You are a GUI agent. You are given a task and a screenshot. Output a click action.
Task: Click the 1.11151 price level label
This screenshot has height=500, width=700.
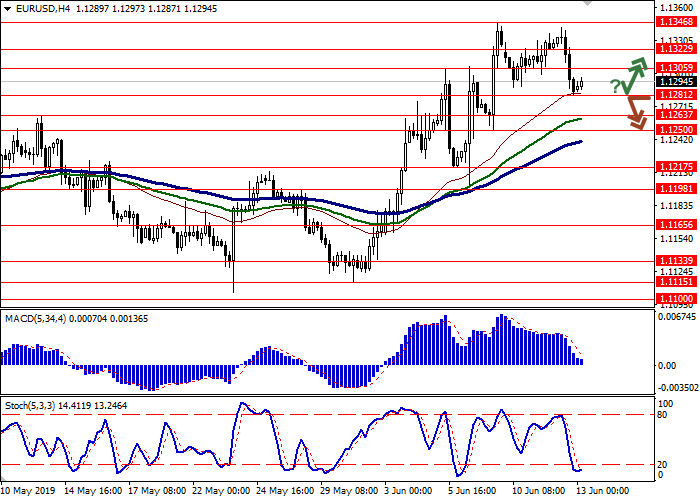[x=673, y=282]
